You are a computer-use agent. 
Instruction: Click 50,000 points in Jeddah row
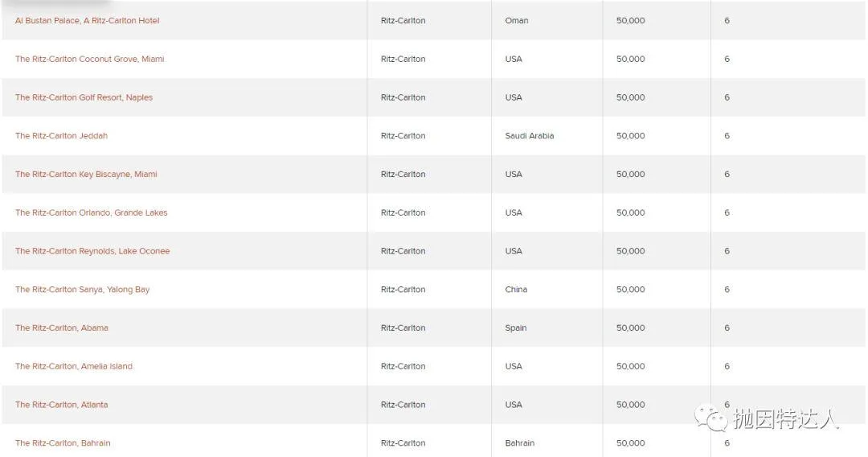point(631,136)
